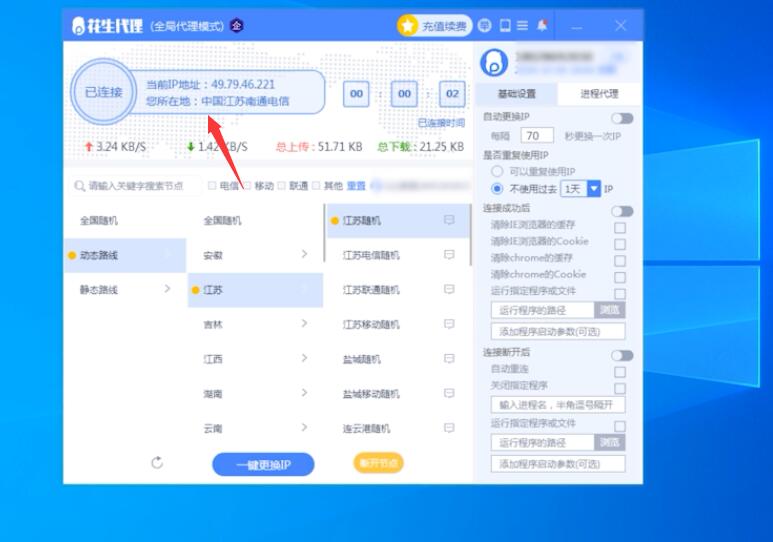Click note icon beside 江苏电信随机
This screenshot has height=542, width=773.
[449, 254]
